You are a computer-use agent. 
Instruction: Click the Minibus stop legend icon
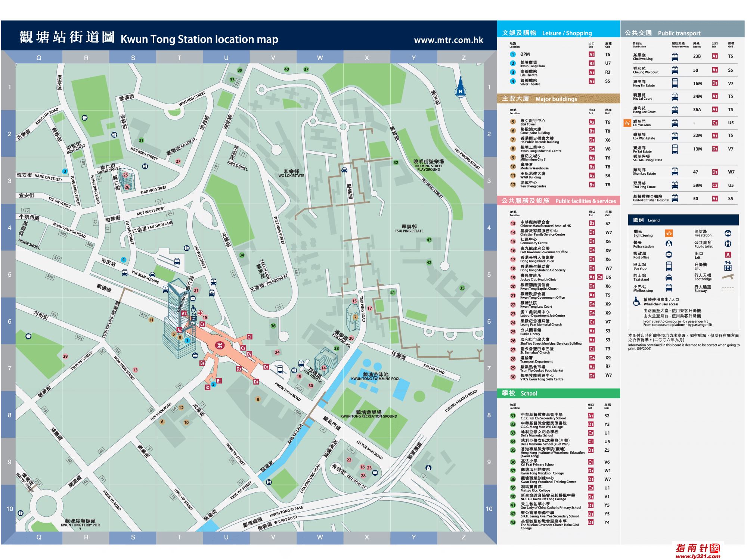pyautogui.click(x=669, y=288)
